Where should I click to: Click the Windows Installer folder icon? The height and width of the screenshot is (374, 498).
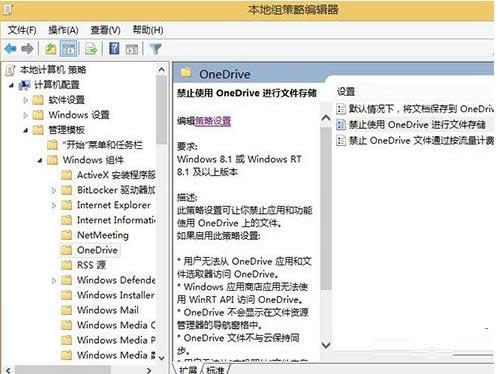pos(67,295)
